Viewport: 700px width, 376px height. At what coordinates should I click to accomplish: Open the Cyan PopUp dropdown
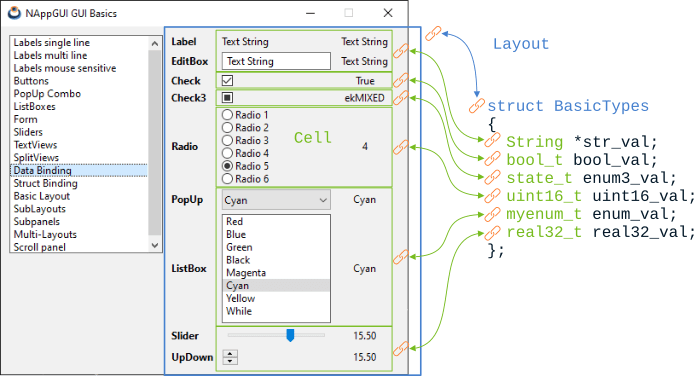(x=276, y=200)
